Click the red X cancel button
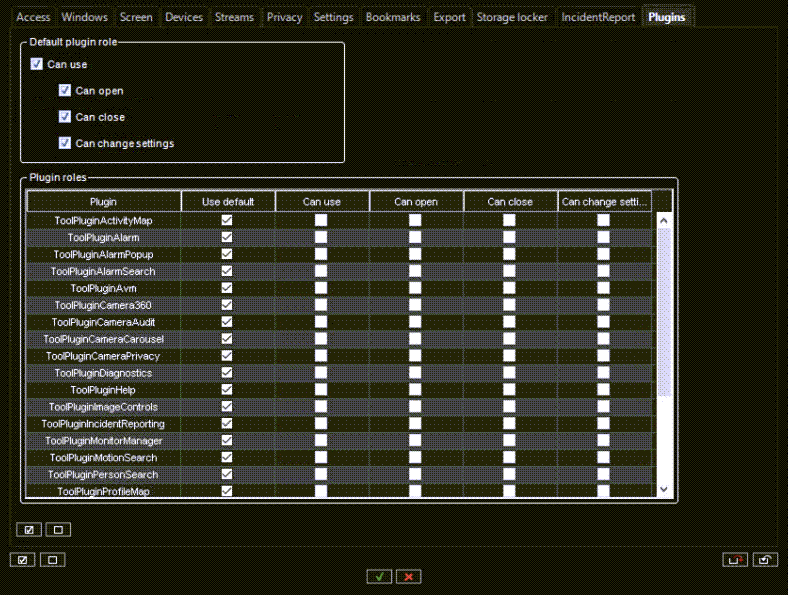Screen dimensions: 788x595 (x=409, y=576)
